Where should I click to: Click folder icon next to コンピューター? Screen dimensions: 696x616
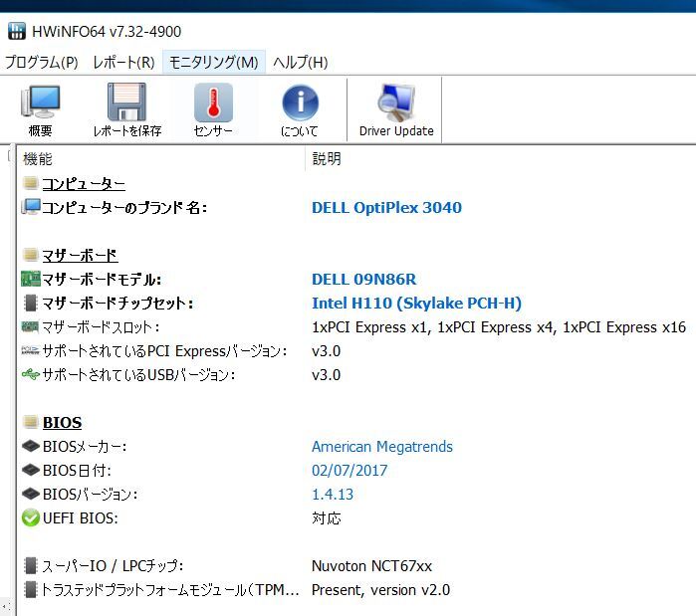click(31, 183)
